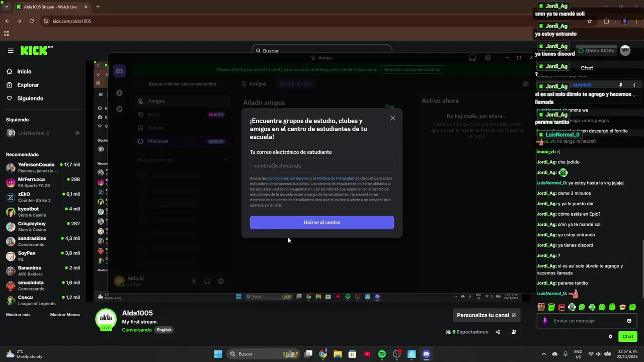Open Windows Start menu

[218, 354]
